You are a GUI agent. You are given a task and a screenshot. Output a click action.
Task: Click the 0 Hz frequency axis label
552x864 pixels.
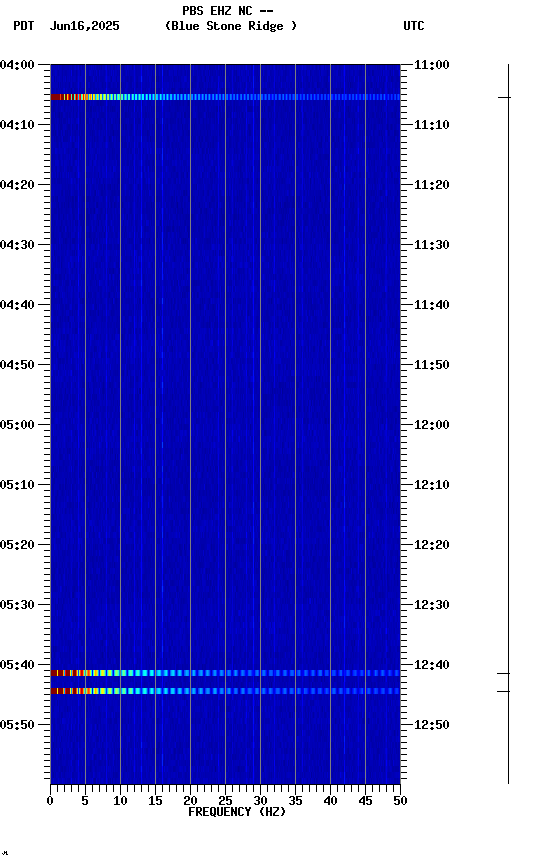point(51,801)
